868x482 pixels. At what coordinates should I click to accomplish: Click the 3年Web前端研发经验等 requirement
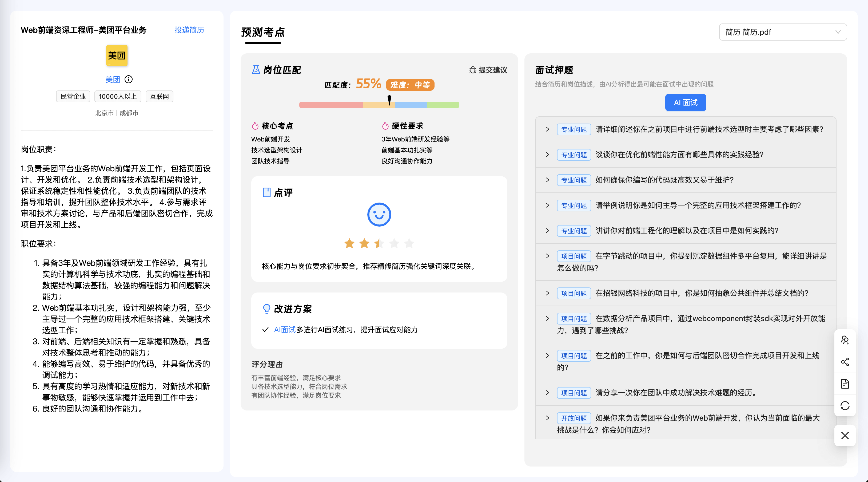click(x=416, y=139)
